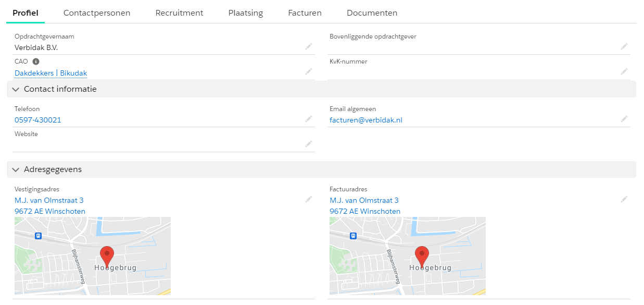Show CAO info tooltip icon
Screen dimensions: 644x305
(x=36, y=62)
